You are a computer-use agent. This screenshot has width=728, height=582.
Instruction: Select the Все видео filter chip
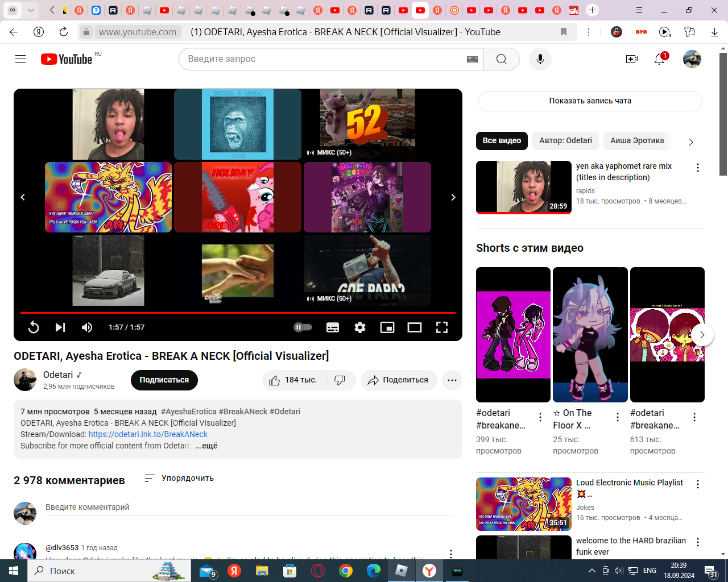502,140
